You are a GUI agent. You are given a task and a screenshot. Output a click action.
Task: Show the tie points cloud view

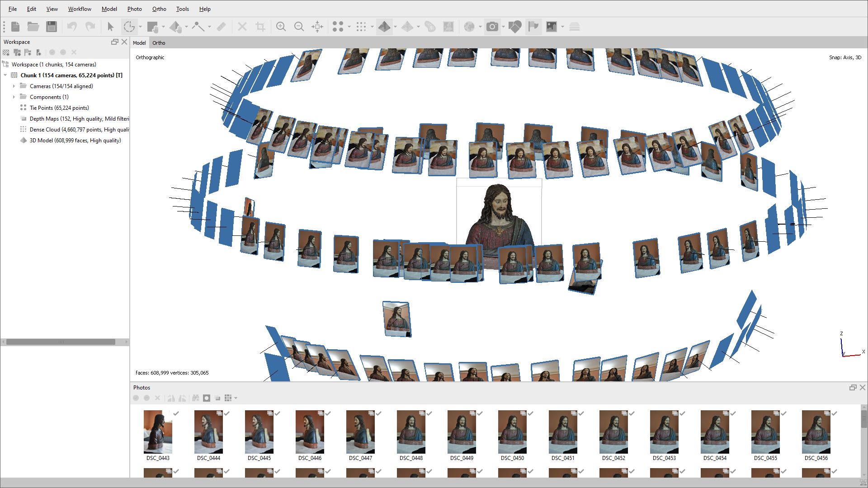(338, 27)
